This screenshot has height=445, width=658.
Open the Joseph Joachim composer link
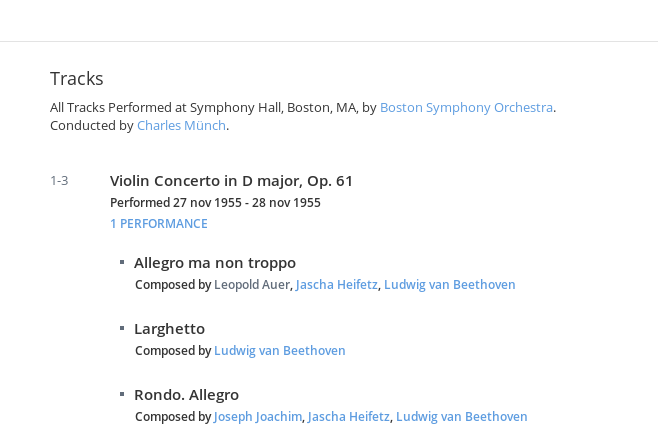click(x=258, y=416)
